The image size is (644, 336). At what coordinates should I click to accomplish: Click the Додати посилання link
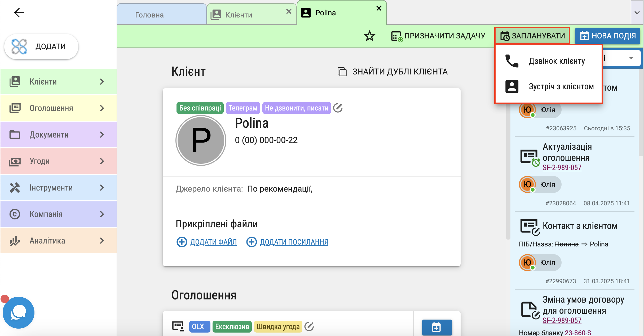(294, 242)
